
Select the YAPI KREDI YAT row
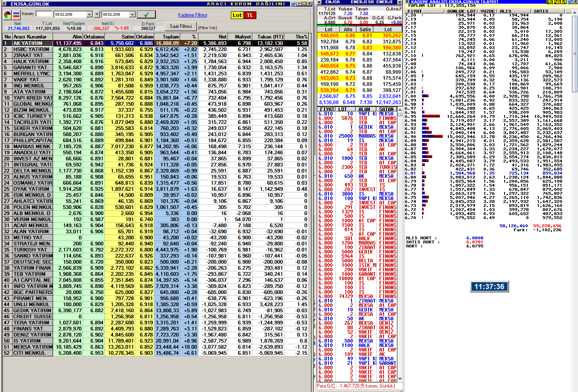coord(156,98)
